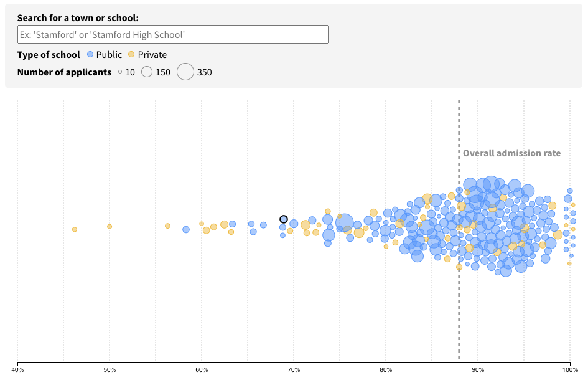Select the small yellow bubble near 56%
The image size is (588, 380).
pos(167,226)
